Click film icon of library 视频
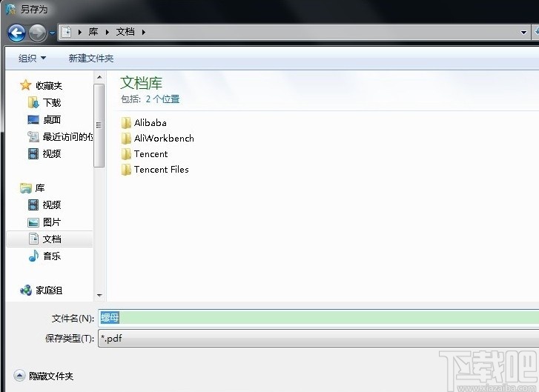The width and height of the screenshot is (539, 392). [33, 205]
